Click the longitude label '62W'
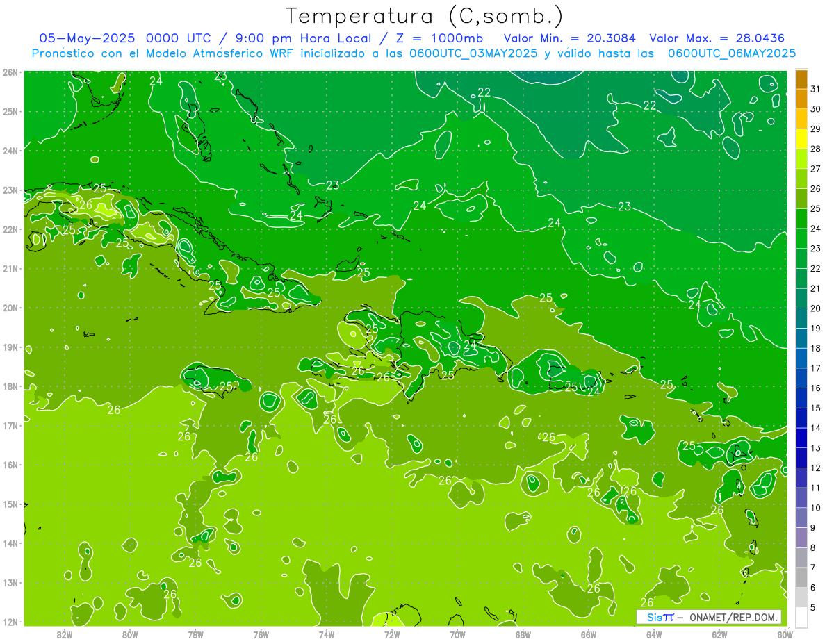 719,635
